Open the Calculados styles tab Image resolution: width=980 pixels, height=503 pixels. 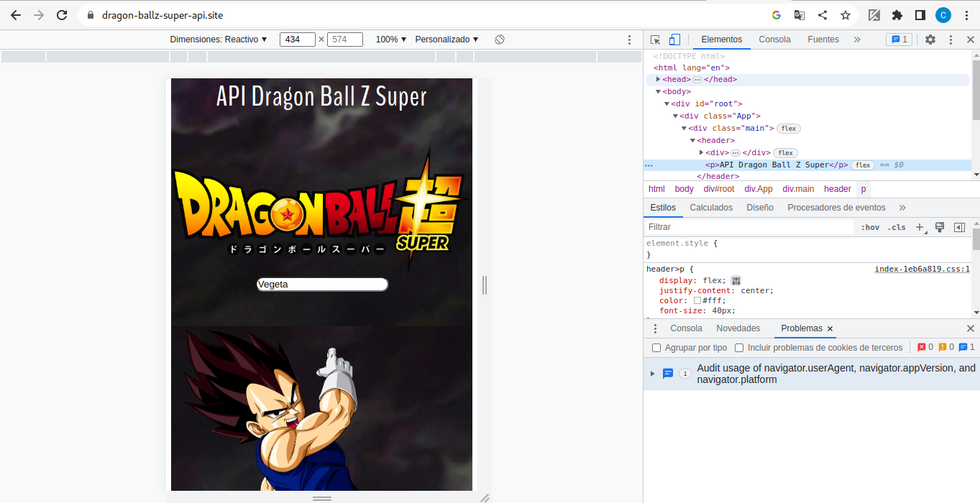[x=710, y=208]
